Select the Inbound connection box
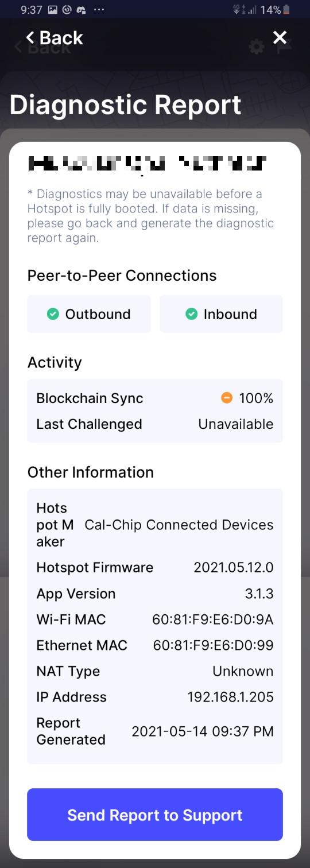Screen dimensions: 310x868 221,314
